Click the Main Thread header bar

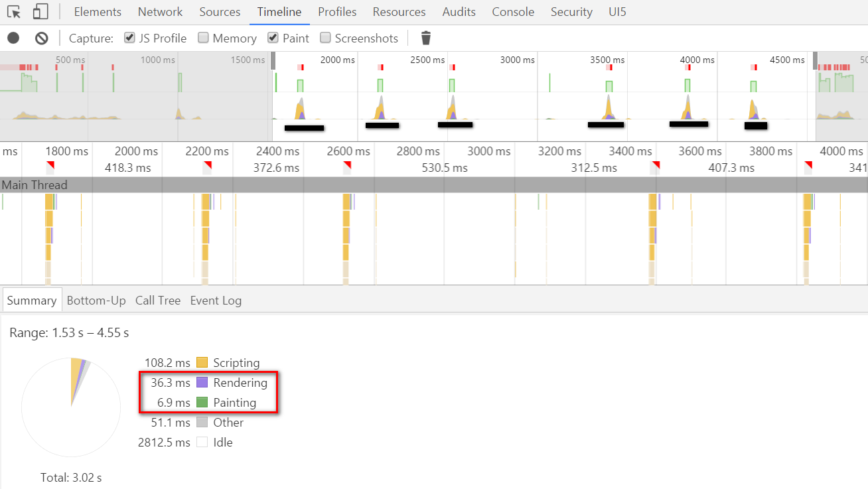[434, 185]
